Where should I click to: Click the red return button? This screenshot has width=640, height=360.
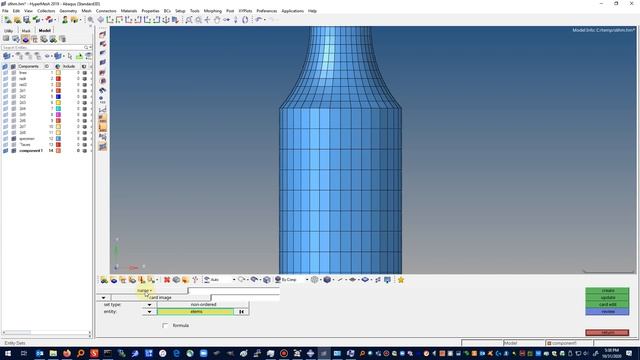coord(607,333)
